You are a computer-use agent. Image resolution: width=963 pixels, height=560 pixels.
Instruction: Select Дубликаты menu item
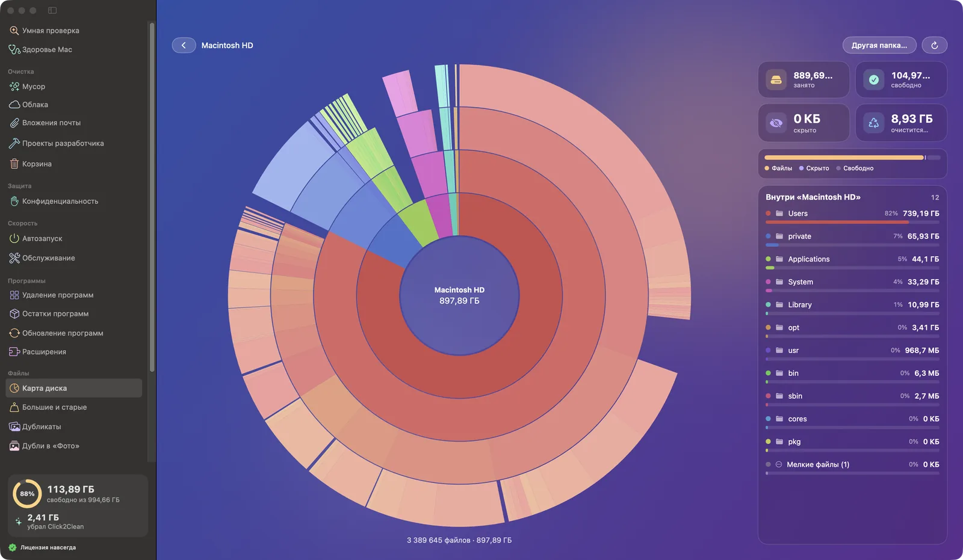click(x=73, y=426)
